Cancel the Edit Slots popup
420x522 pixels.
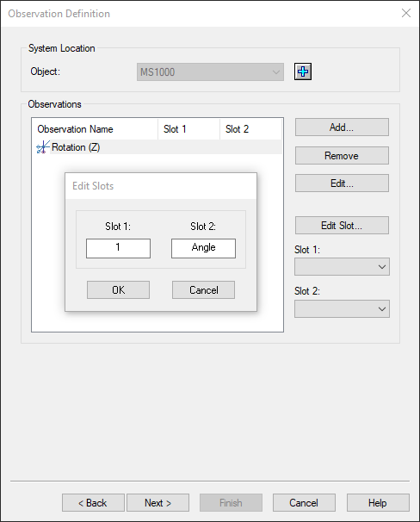tap(203, 290)
